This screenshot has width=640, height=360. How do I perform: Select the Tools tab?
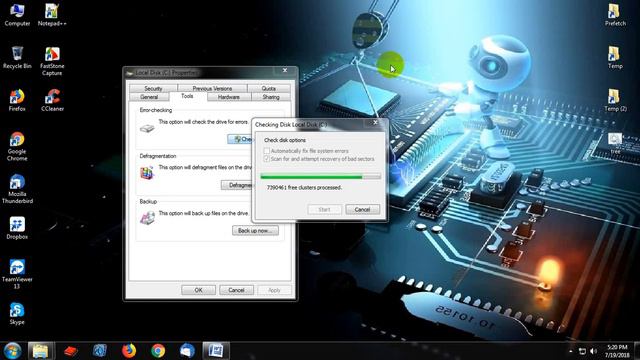pyautogui.click(x=187, y=96)
